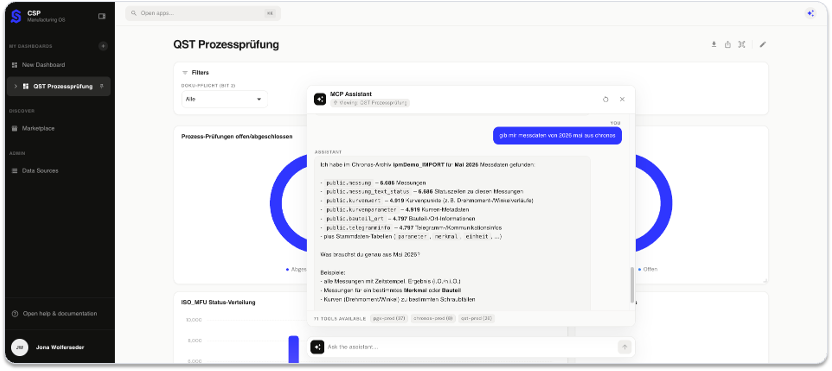Reset the assistant conversation refresh icon
The image size is (832, 371).
point(605,99)
